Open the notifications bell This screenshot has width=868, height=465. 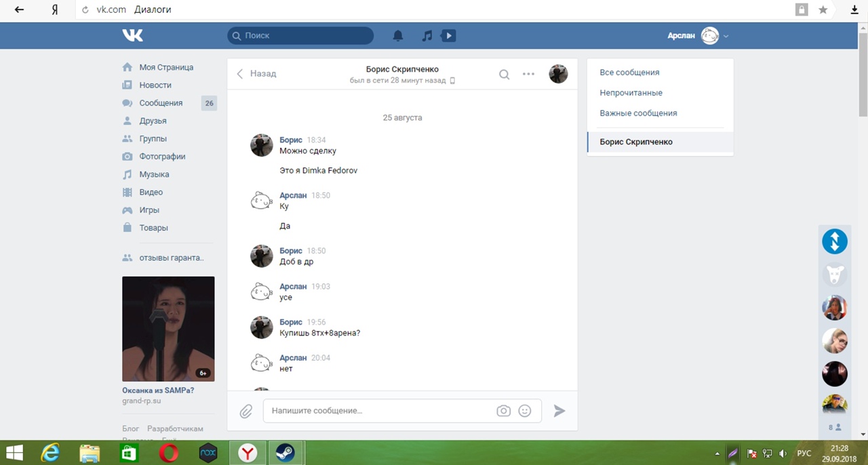coord(398,36)
